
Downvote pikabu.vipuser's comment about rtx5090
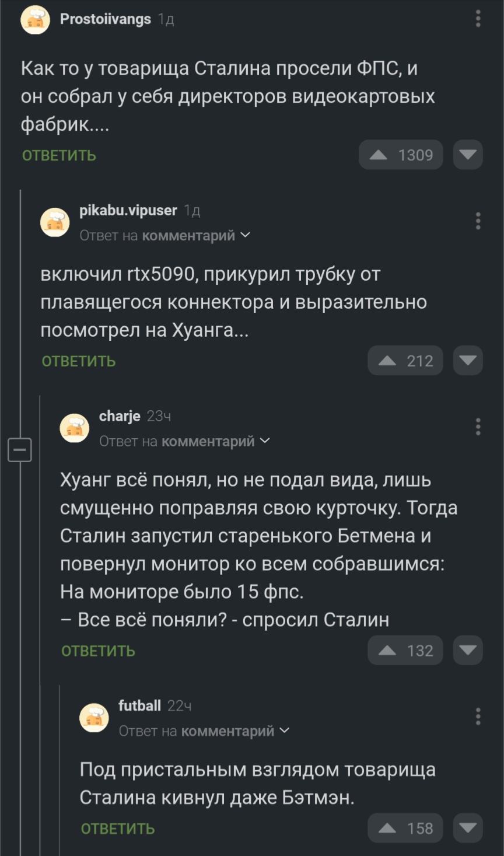pos(468,361)
